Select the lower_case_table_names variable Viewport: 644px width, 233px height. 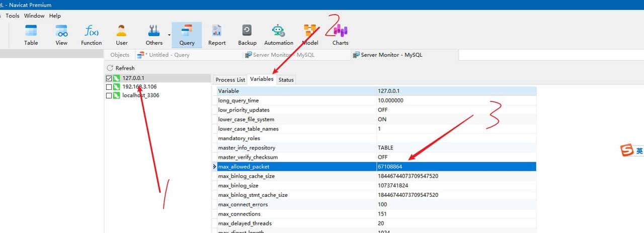[x=296, y=129]
